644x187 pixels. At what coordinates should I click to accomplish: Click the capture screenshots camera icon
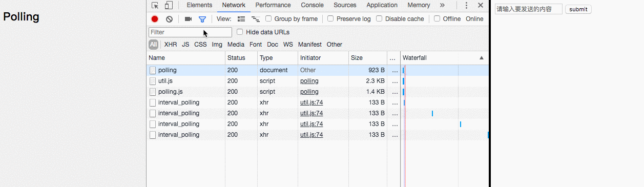[x=188, y=19]
